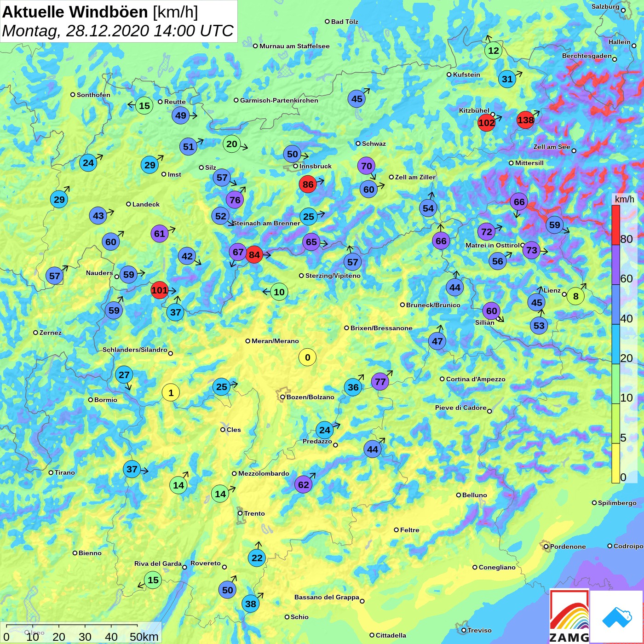Click the purple 76 km/h station marker
Image resolution: width=644 pixels, height=644 pixels.
(235, 200)
